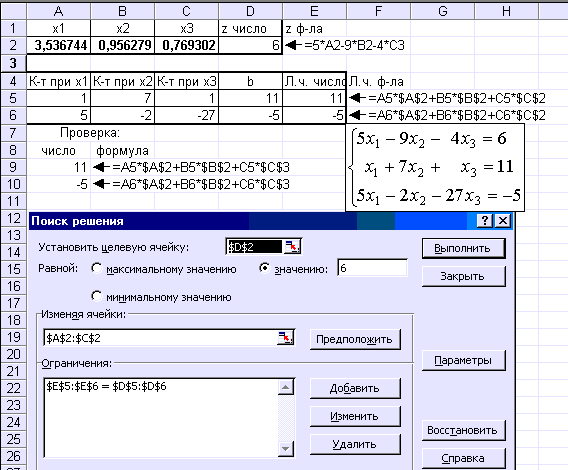
Task: Click the equation system image
Action: click(x=435, y=167)
